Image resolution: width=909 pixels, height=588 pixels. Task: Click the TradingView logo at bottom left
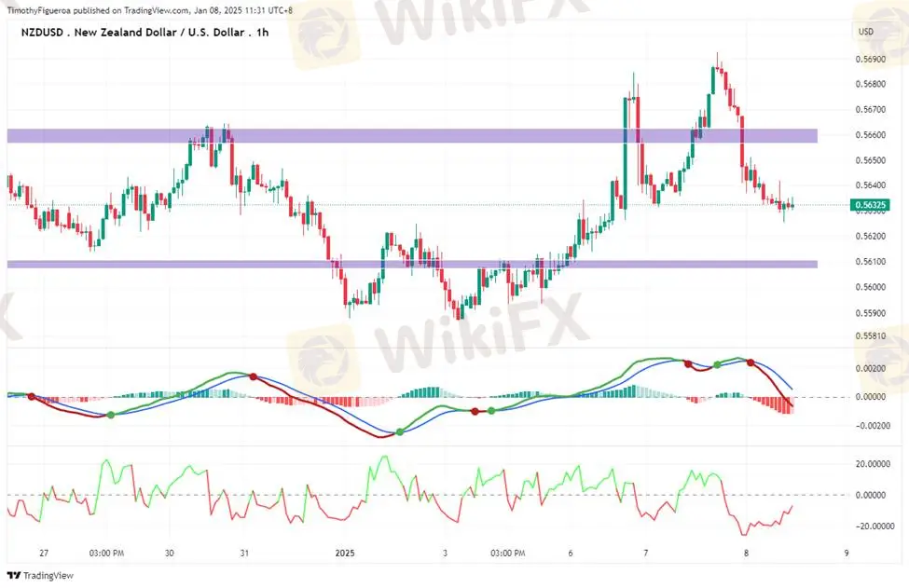click(40, 575)
